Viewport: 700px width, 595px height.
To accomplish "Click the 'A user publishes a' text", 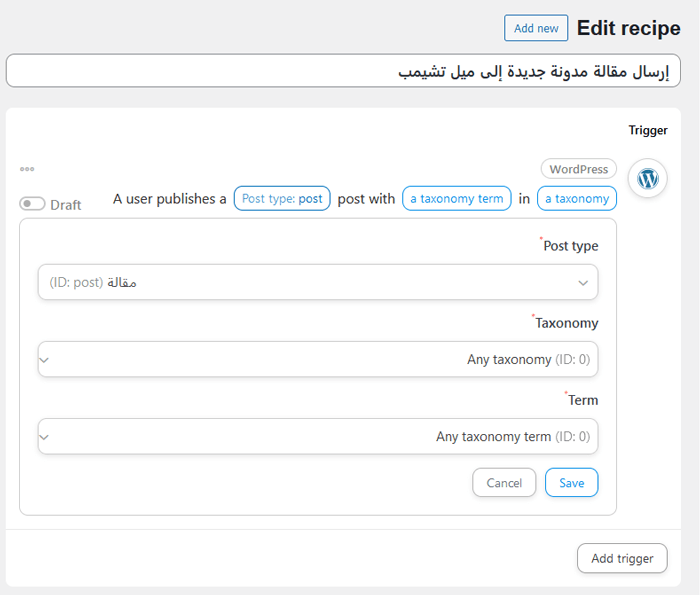I will click(170, 199).
